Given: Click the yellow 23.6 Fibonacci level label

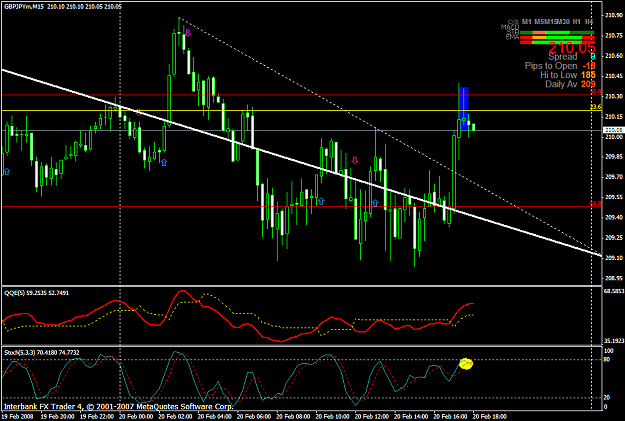Looking at the screenshot, I should 596,107.
